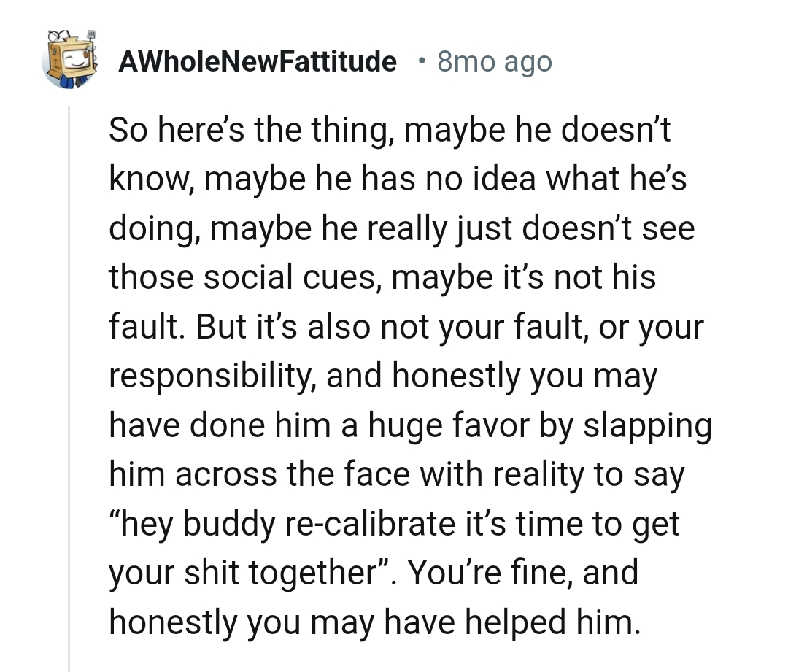The image size is (788, 672).
Task: Open the username AWholeNewFattitude
Action: [257, 61]
